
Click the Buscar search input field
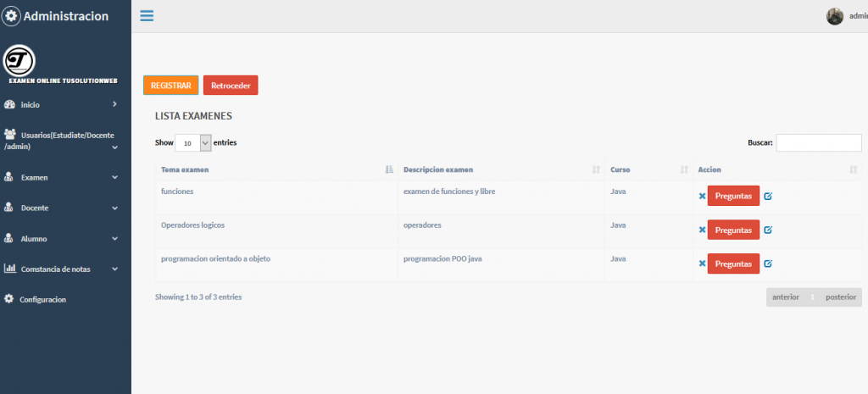(818, 143)
